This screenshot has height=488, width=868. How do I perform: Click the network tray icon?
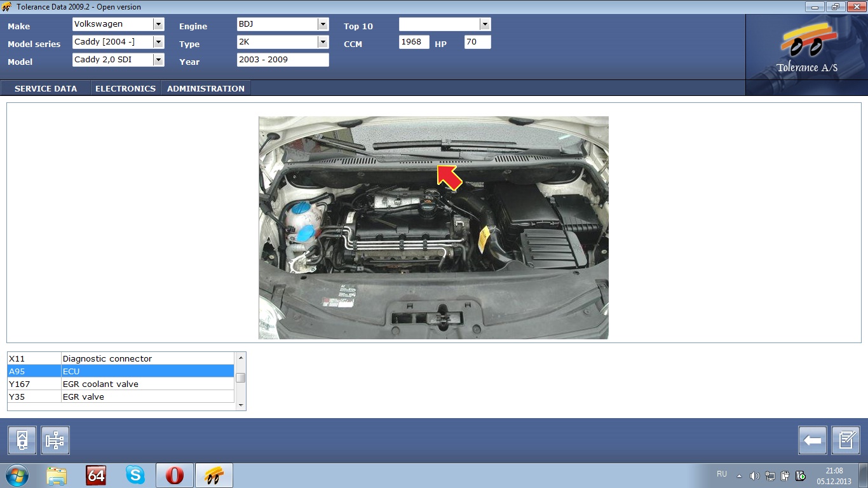(770, 476)
